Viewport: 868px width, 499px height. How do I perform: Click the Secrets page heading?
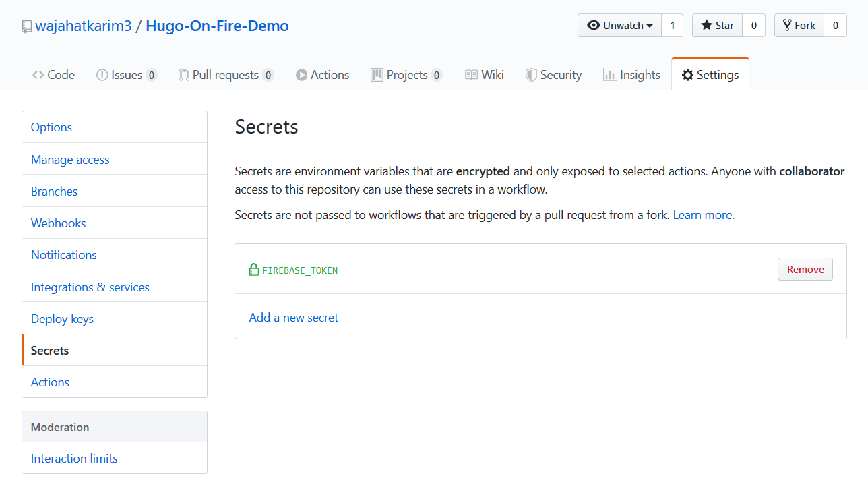tap(266, 126)
